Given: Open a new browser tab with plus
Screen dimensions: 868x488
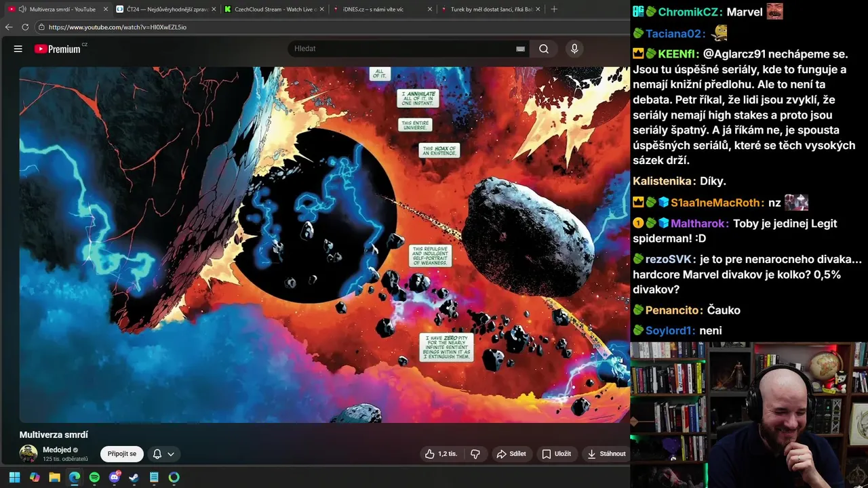Looking at the screenshot, I should pyautogui.click(x=554, y=9).
